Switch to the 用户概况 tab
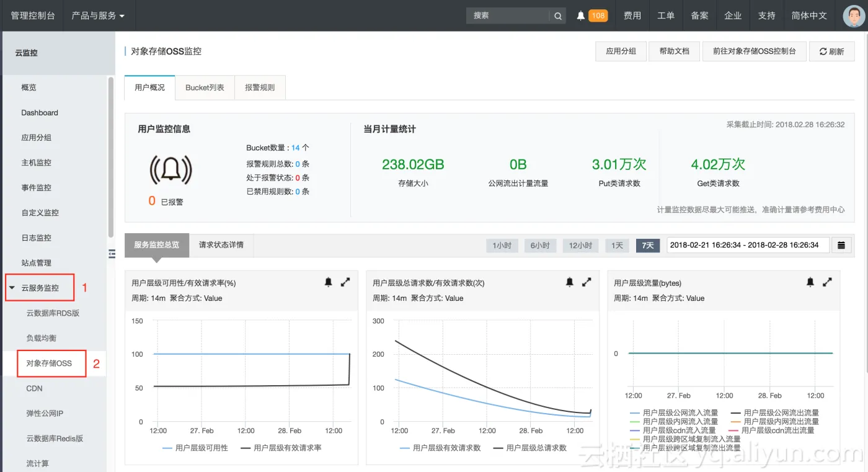Screen dimensions: 868x472 point(150,87)
